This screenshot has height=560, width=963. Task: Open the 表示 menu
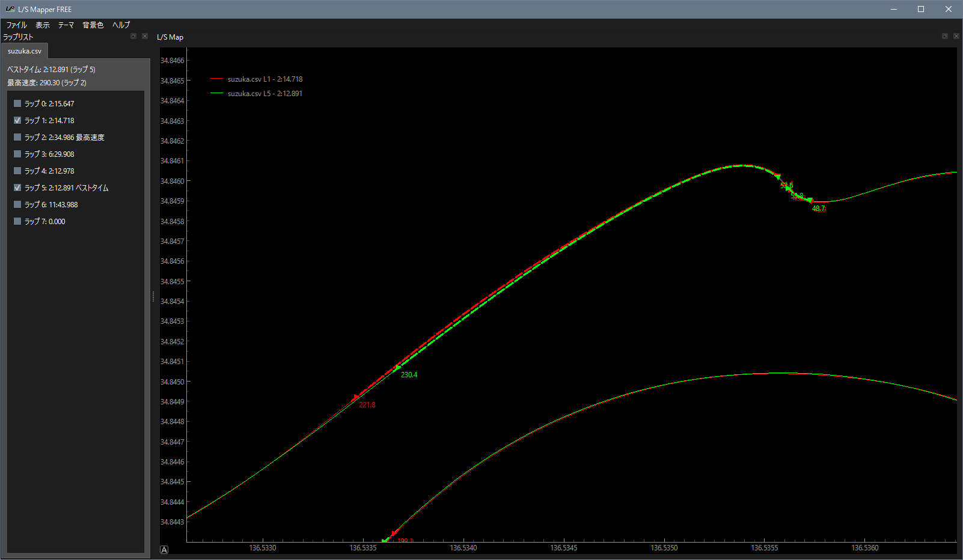pyautogui.click(x=43, y=25)
